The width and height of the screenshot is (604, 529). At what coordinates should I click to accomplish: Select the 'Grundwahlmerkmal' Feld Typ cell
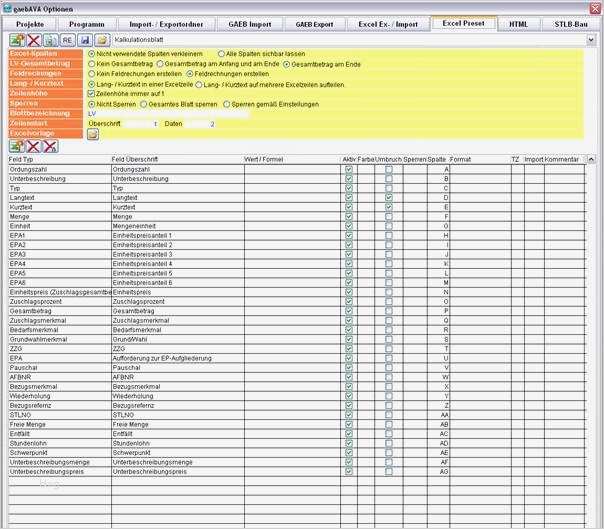point(60,339)
